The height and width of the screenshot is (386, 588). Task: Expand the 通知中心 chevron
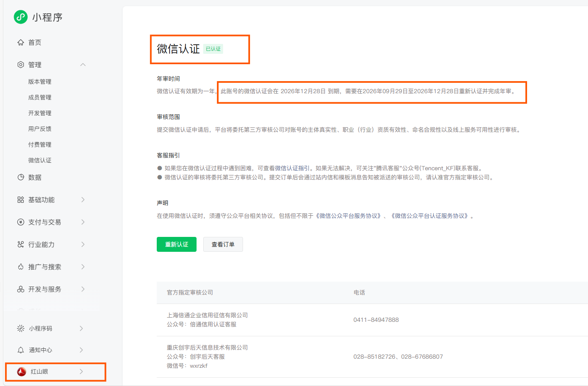(81, 350)
